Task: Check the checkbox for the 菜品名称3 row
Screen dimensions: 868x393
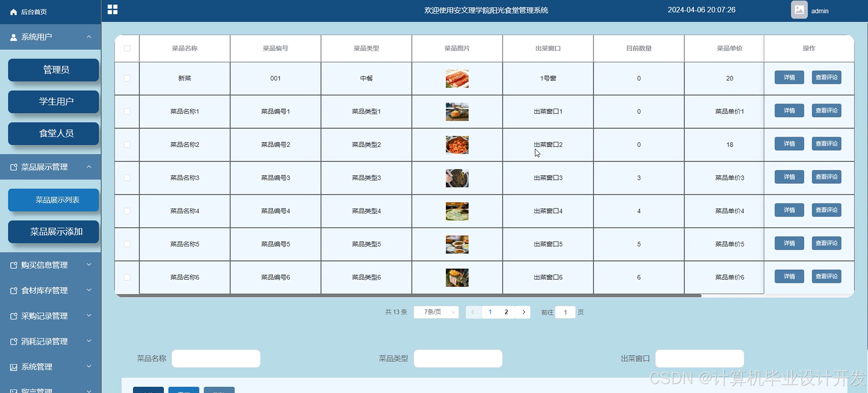Action: [x=127, y=178]
